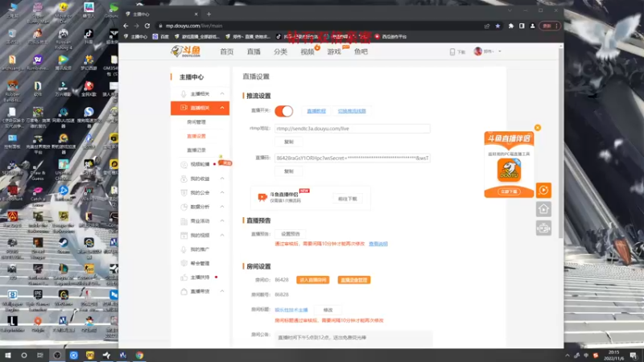Click the 我的公会 shield icon
The width and height of the screenshot is (644, 362).
[184, 192]
